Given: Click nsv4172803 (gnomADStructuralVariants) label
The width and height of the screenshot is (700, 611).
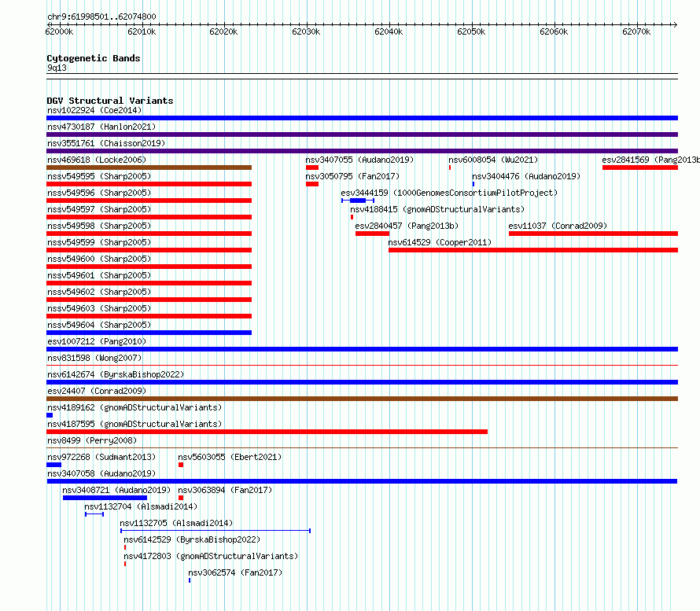Looking at the screenshot, I should click(x=211, y=556).
